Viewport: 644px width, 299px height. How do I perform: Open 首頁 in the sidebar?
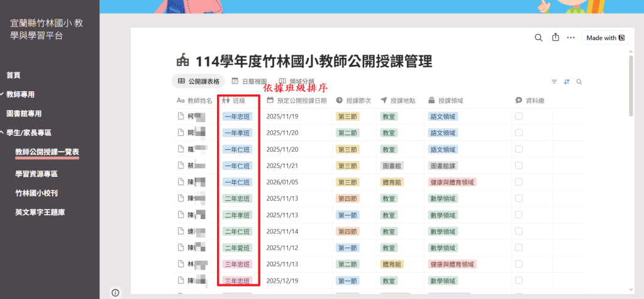coord(14,76)
